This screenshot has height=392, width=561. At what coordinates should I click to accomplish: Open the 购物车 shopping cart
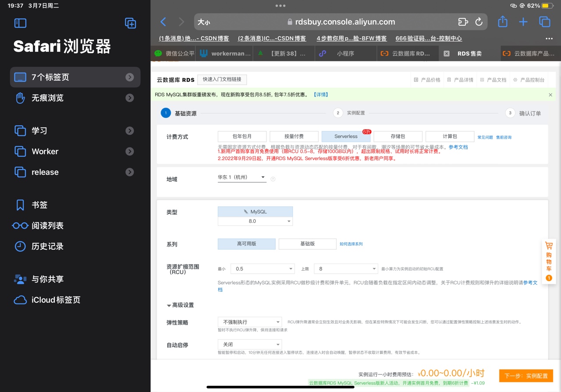click(x=549, y=261)
